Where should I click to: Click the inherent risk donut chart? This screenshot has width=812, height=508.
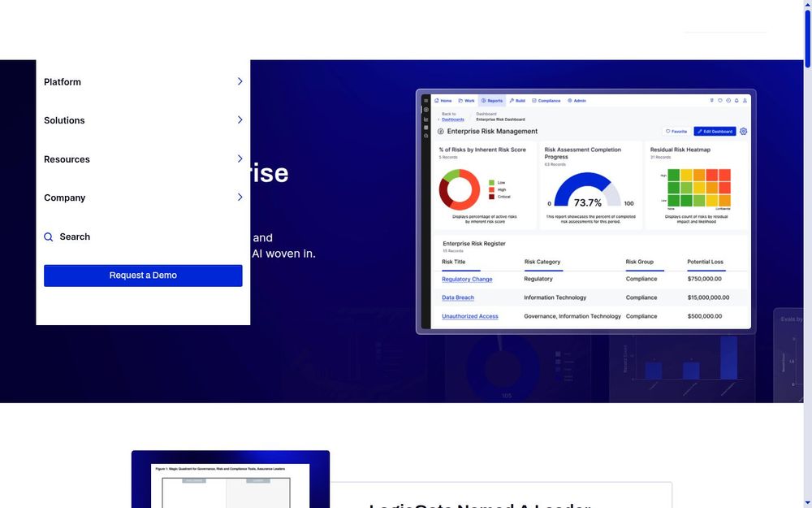coord(460,189)
